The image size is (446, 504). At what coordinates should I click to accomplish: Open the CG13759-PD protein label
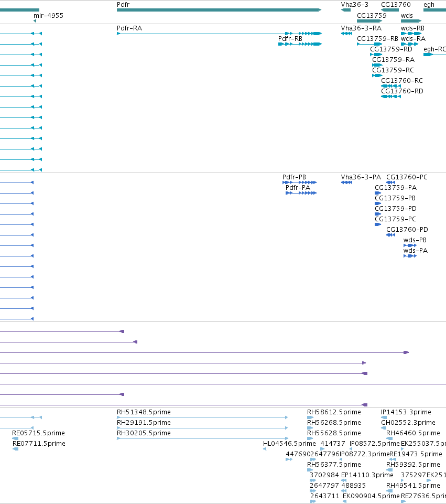coord(395,209)
